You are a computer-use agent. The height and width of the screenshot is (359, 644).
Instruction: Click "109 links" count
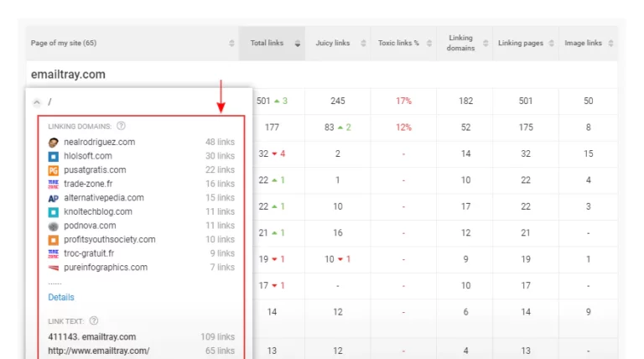[x=218, y=337]
